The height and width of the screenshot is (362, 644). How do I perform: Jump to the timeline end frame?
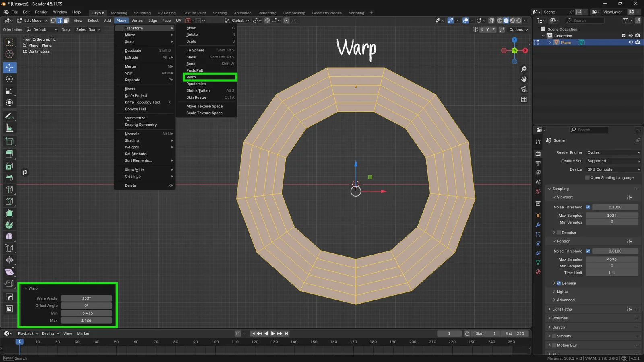287,333
